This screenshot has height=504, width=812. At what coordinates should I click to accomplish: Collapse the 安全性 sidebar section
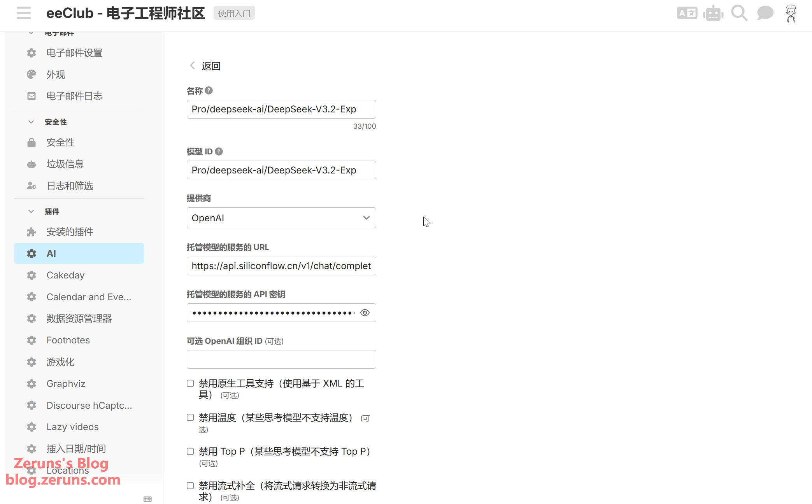coord(31,122)
